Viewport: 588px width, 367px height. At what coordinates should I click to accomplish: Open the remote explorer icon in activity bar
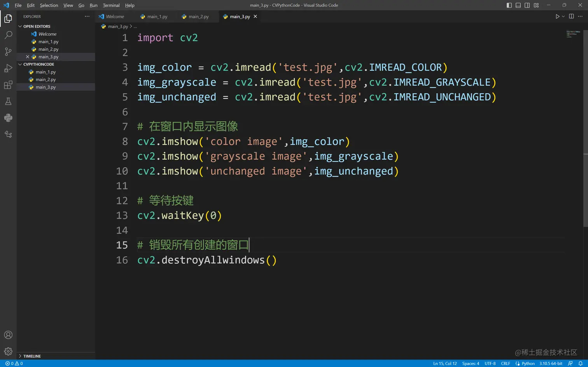8,135
